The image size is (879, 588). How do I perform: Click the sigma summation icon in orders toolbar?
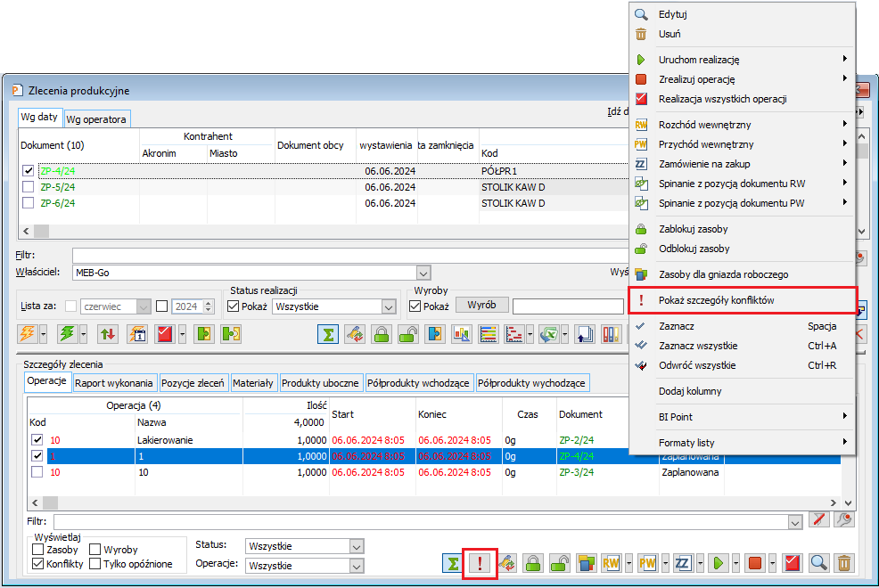[x=328, y=334]
